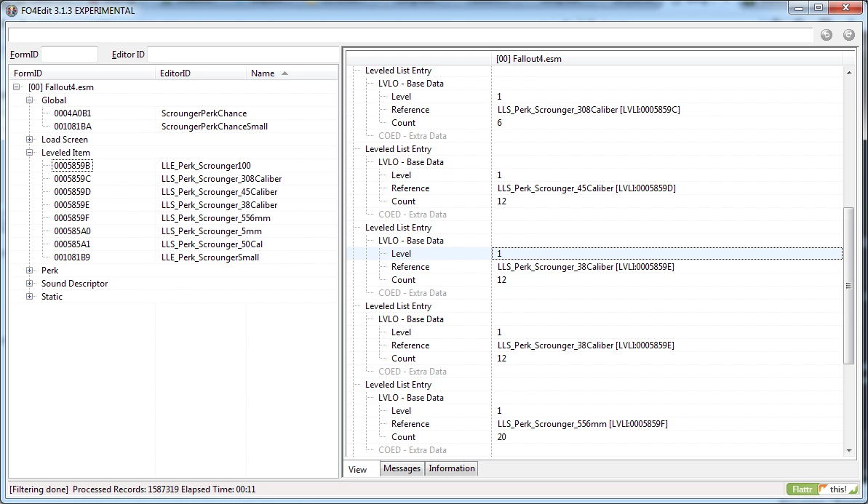Screen dimensions: 868x504
Task: Select record 0005859C in the tree
Action: (x=73, y=179)
